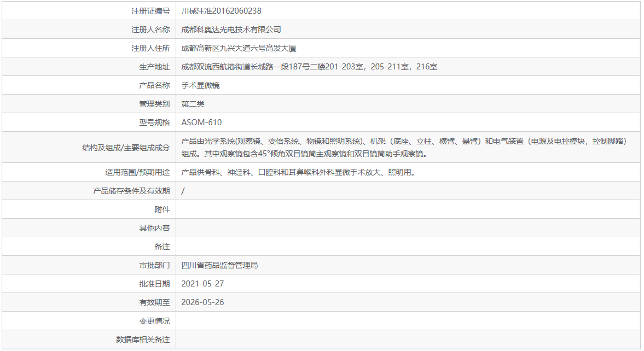Select the 变更情况 label

[154, 321]
